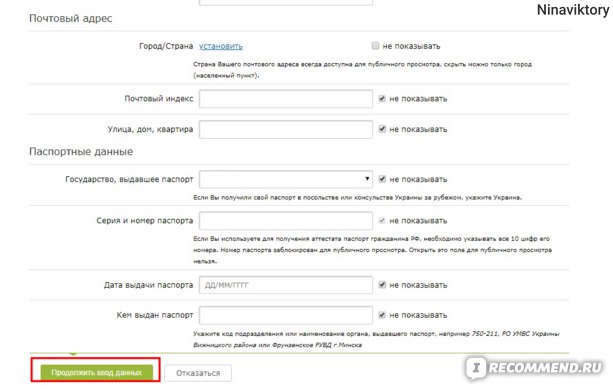Viewport: 613px width, 389px height.
Task: Toggle 'не показывать' for Улица, дом, квартира
Action: [x=382, y=129]
